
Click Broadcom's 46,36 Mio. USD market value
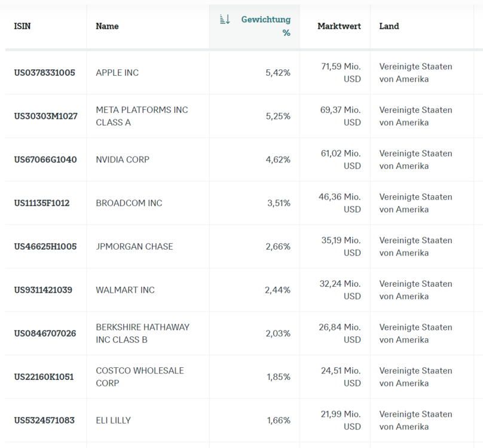340,203
